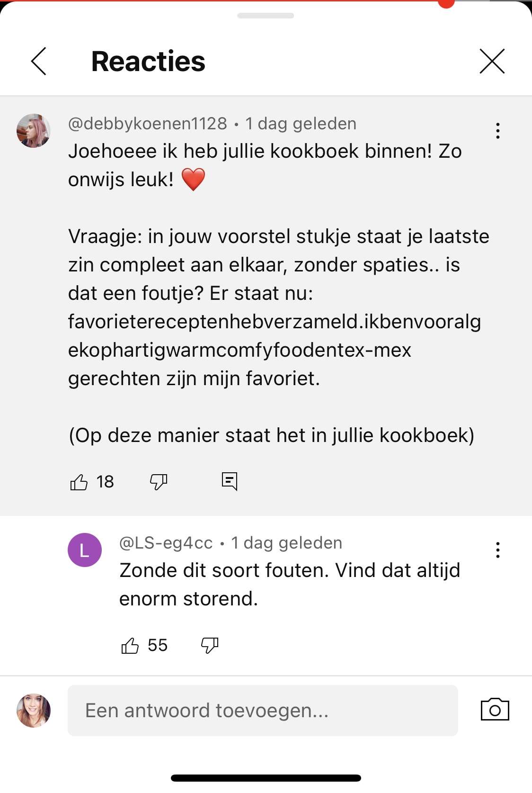Tap the 18 likes count
Viewport: 532px width, 793px height.
pos(105,482)
